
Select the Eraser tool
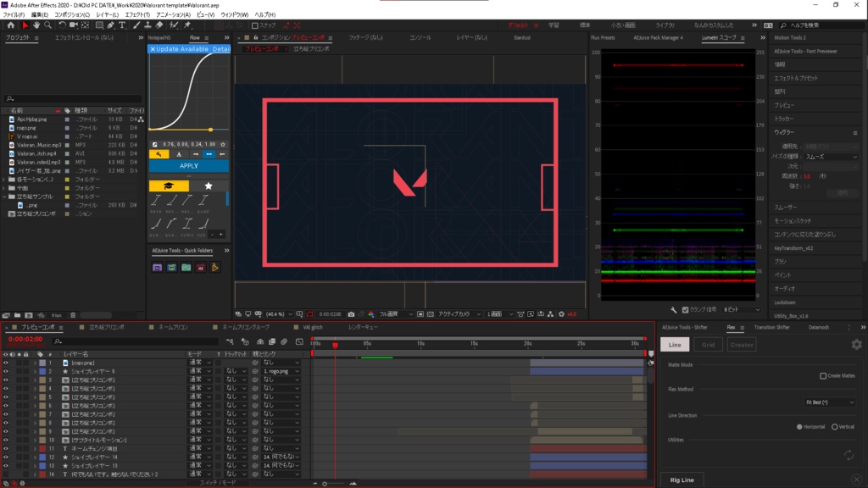(159, 25)
